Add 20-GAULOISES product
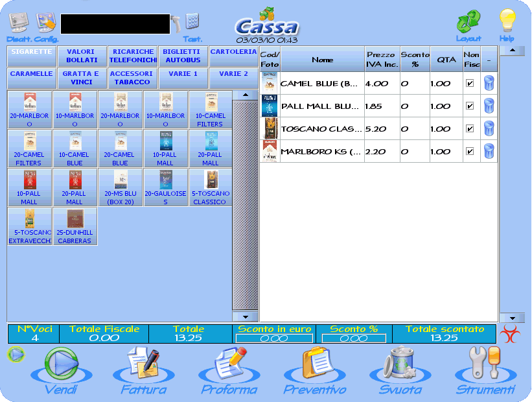The width and height of the screenshot is (532, 402). pos(166,188)
